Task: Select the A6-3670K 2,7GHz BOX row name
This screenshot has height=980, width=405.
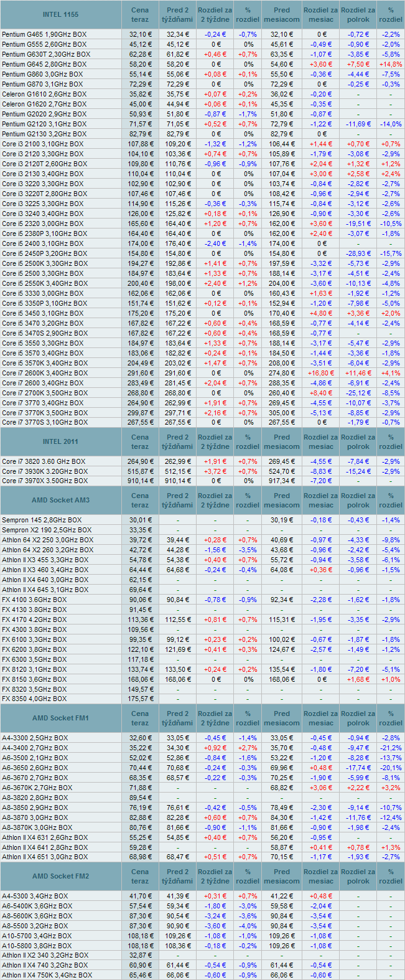Action: coord(37,788)
